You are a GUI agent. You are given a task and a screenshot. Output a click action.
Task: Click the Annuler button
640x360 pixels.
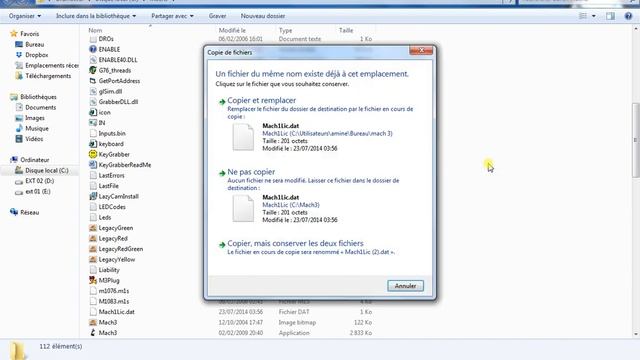tap(405, 286)
